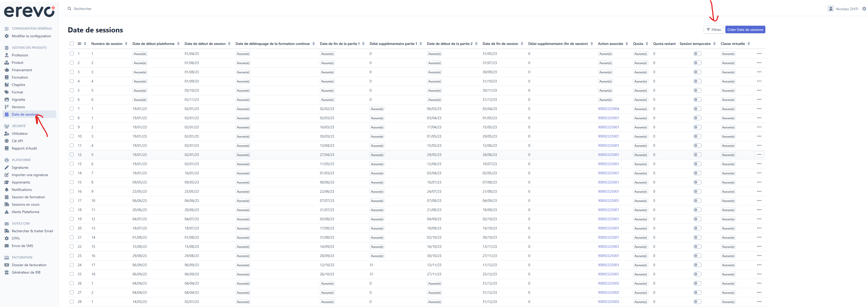The width and height of the screenshot is (868, 307).
Task: Click the Dossier de facturation icon
Action: 6,265
